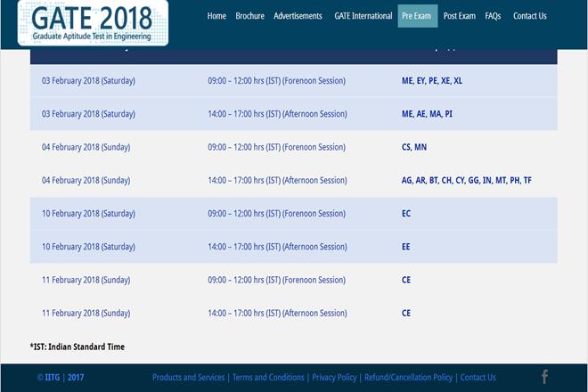Expand the Advertisements menu

tap(298, 16)
